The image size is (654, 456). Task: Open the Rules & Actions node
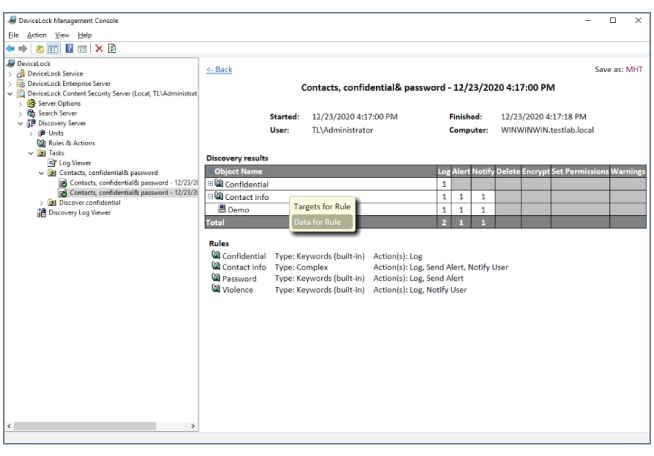point(71,142)
